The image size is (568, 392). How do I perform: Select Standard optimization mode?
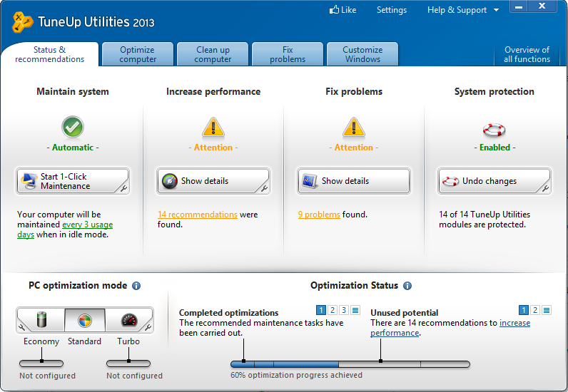85,320
